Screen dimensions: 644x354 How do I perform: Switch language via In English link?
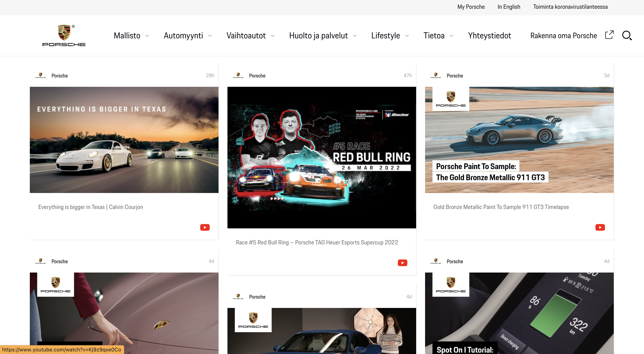point(509,7)
